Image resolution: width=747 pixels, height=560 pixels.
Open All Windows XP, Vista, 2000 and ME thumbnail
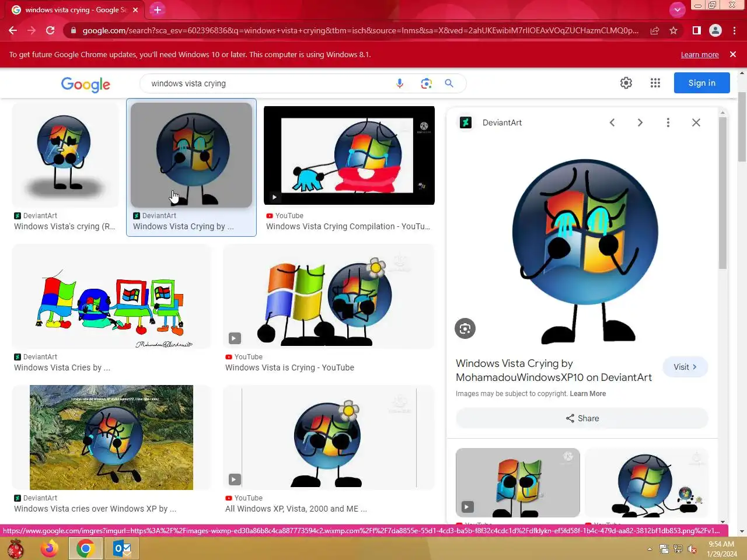pyautogui.click(x=329, y=437)
